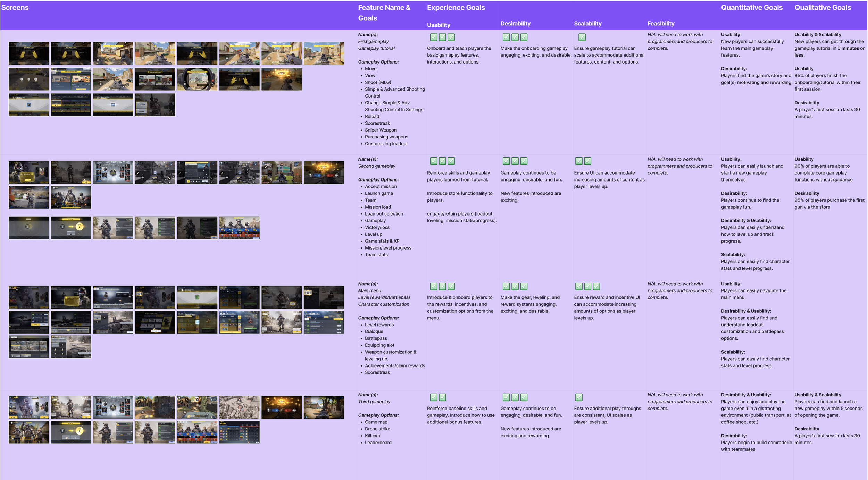The image size is (868, 480).
Task: Open the aerial game map thumbnail in third gameplay
Action: (x=239, y=407)
